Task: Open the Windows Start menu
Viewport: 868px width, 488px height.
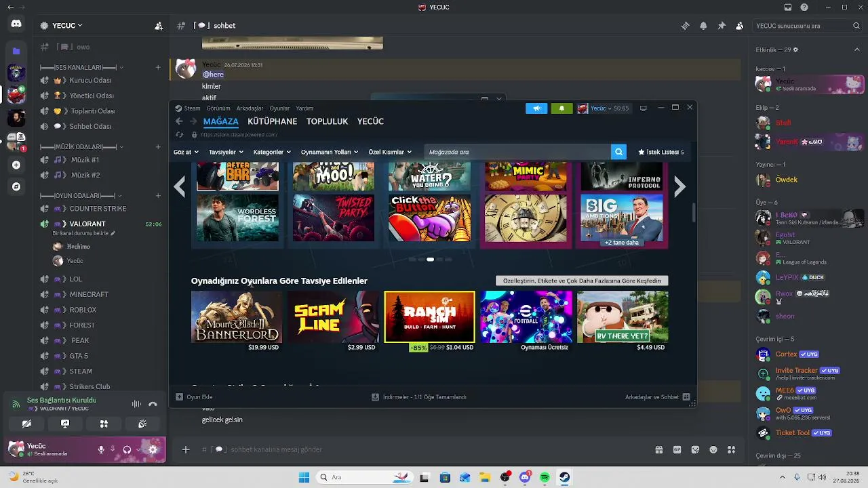Action: (x=304, y=477)
